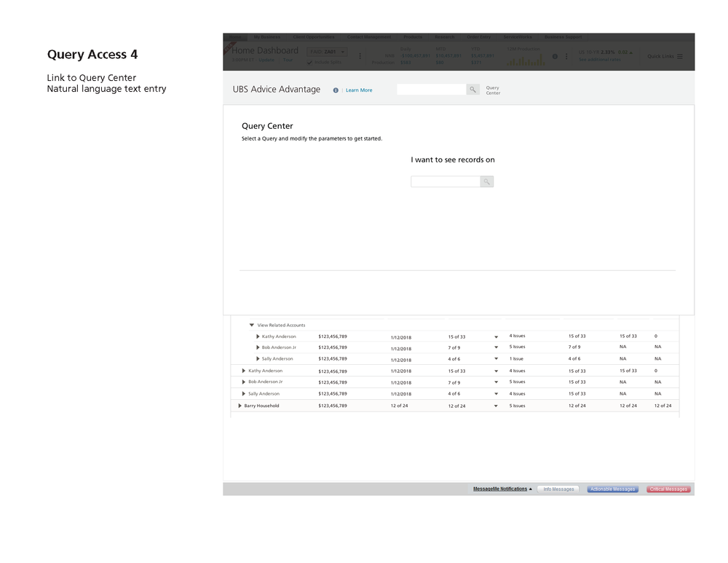Expand Bob Anderson Jr nested under View Related Accounts

(258, 347)
